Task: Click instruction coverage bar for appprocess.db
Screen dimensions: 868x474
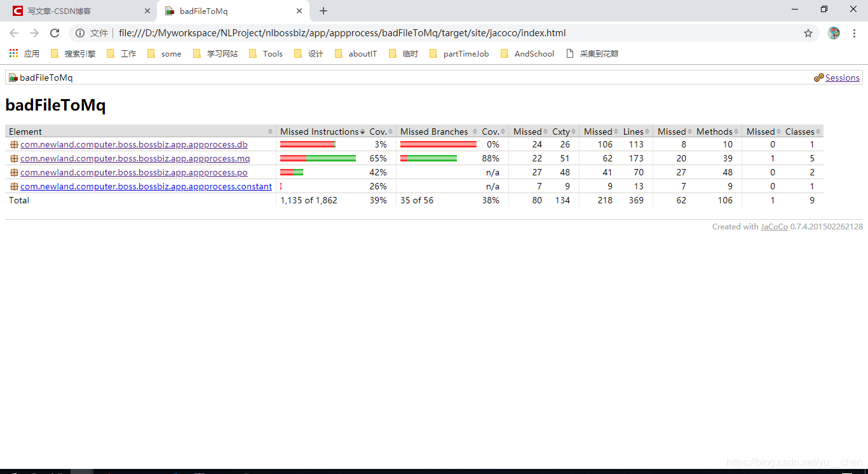Action: point(308,145)
